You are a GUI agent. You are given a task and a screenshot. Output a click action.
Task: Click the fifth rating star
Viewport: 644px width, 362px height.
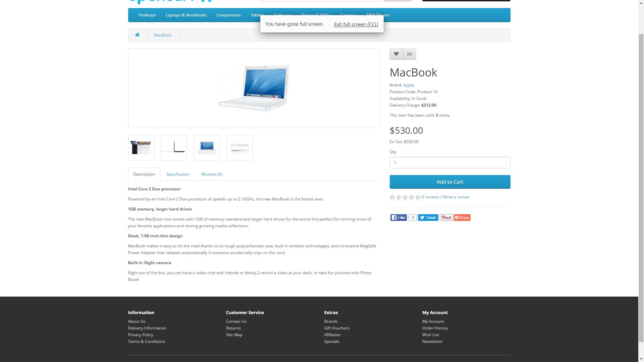point(418,197)
